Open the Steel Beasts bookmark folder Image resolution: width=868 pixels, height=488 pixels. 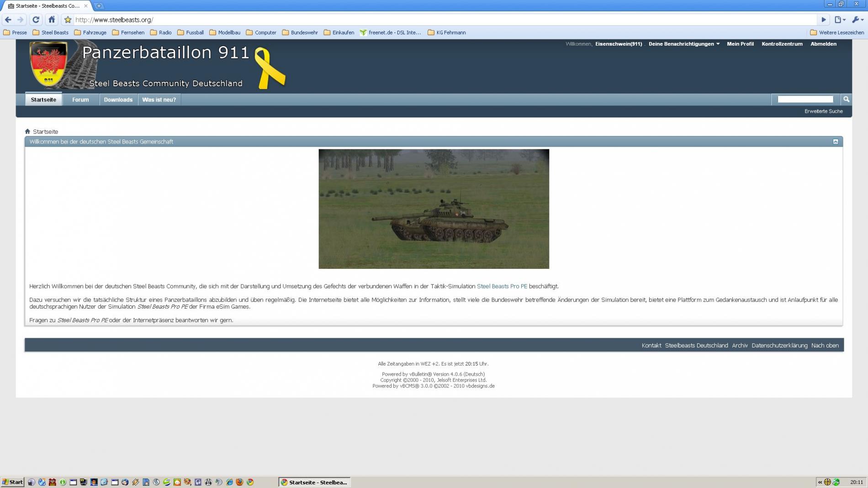(51, 32)
